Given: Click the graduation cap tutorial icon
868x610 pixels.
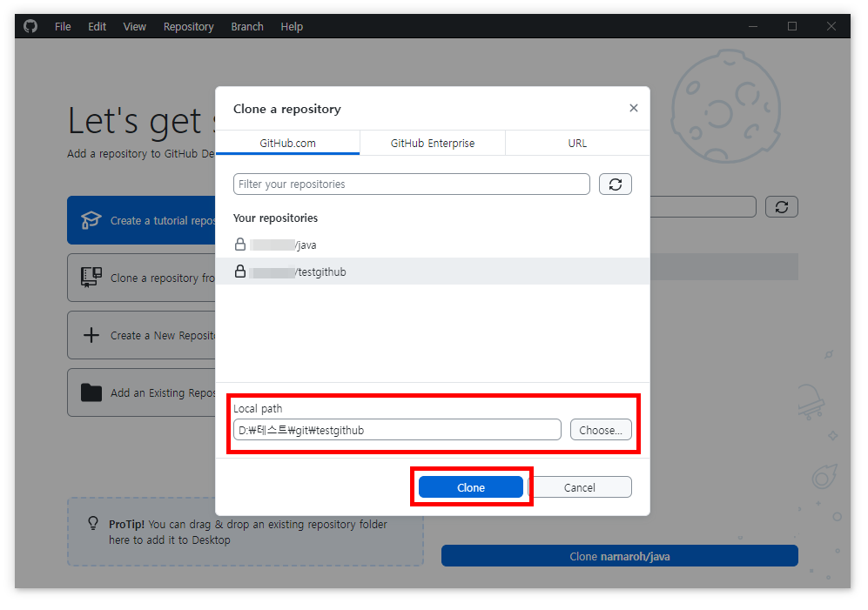Looking at the screenshot, I should tap(91, 220).
